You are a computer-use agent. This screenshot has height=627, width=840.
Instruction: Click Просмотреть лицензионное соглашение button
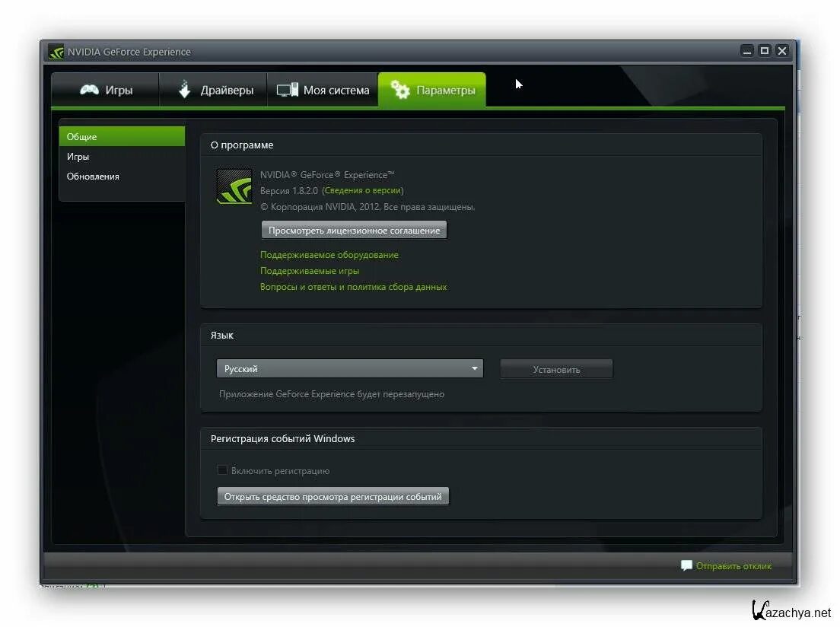coord(354,230)
